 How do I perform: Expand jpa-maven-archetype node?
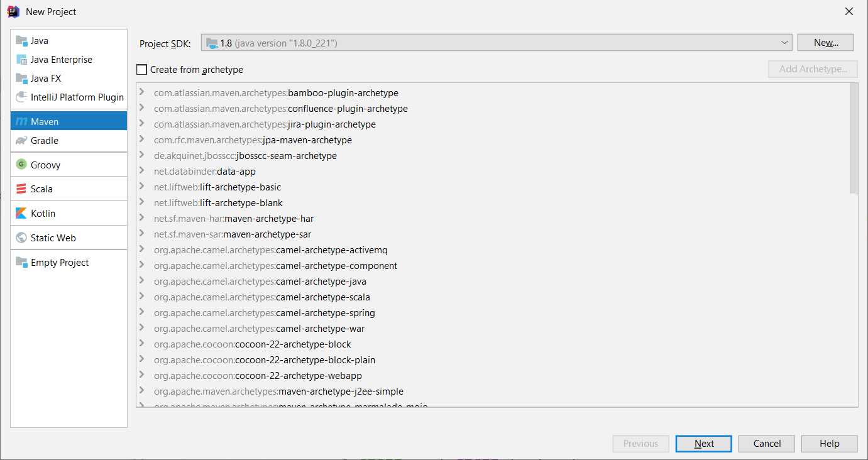click(142, 140)
